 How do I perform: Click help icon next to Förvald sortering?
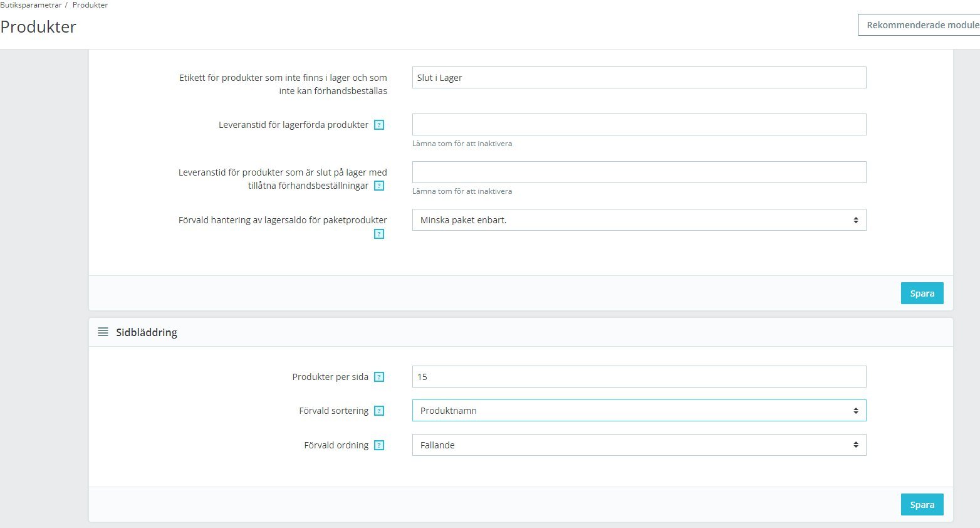pos(379,411)
